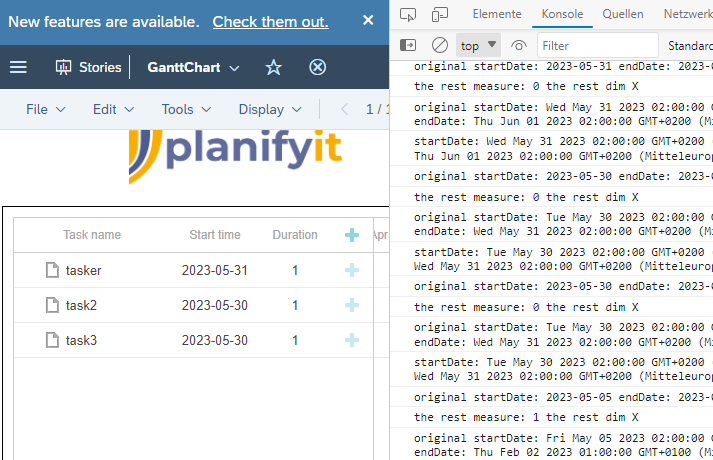Open the Tools menu

tap(186, 110)
